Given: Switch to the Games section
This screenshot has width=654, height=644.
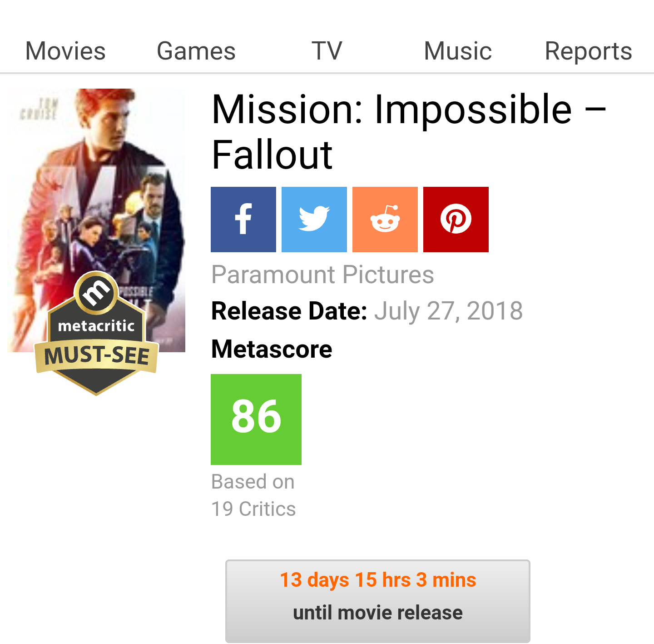Looking at the screenshot, I should tap(196, 51).
